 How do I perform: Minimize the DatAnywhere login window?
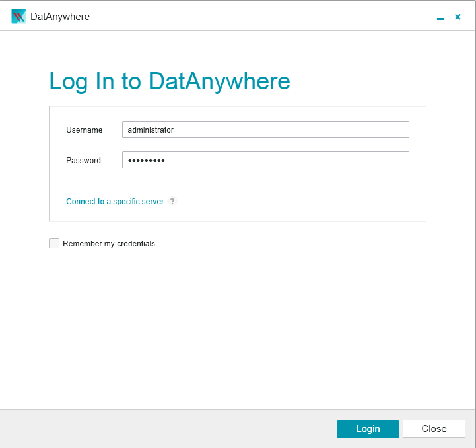coord(440,18)
